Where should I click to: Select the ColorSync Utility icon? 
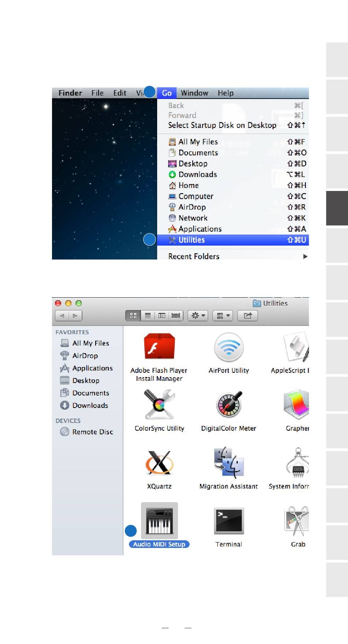[159, 405]
